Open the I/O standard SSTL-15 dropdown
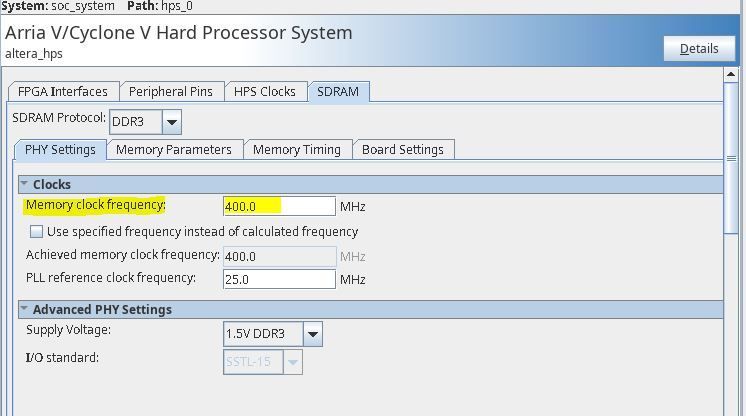Screen dimensions: 746x416 click(x=293, y=362)
